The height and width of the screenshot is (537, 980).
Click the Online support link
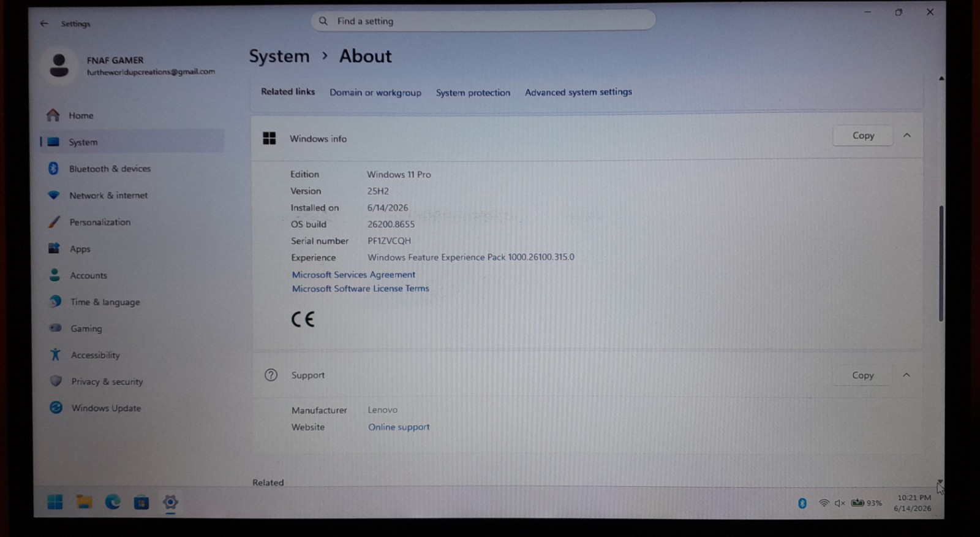click(399, 427)
